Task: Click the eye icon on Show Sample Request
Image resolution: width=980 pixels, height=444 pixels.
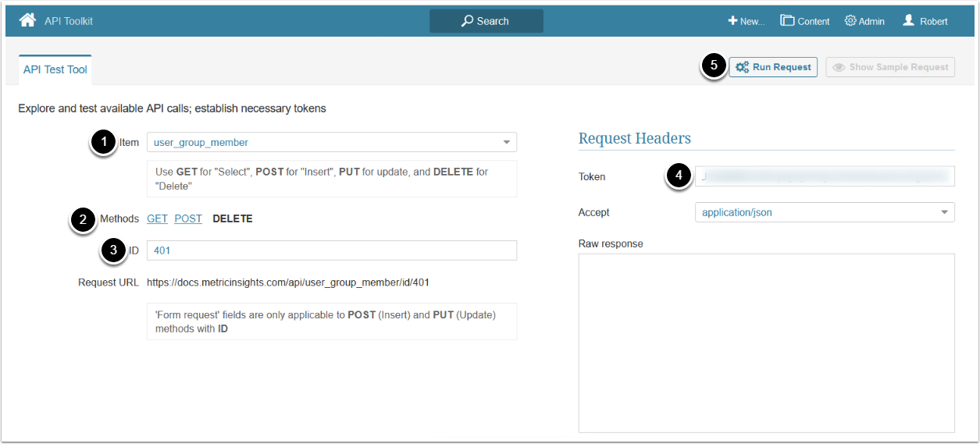Action: (x=839, y=67)
